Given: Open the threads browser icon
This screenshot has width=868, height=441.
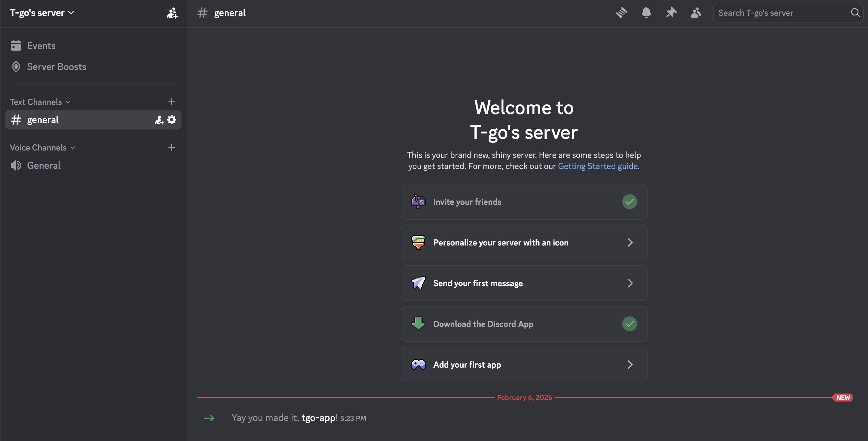Looking at the screenshot, I should click(x=621, y=12).
